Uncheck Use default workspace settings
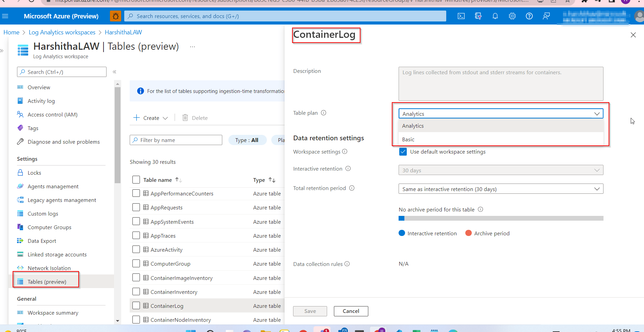Image resolution: width=644 pixels, height=332 pixels. tap(403, 152)
